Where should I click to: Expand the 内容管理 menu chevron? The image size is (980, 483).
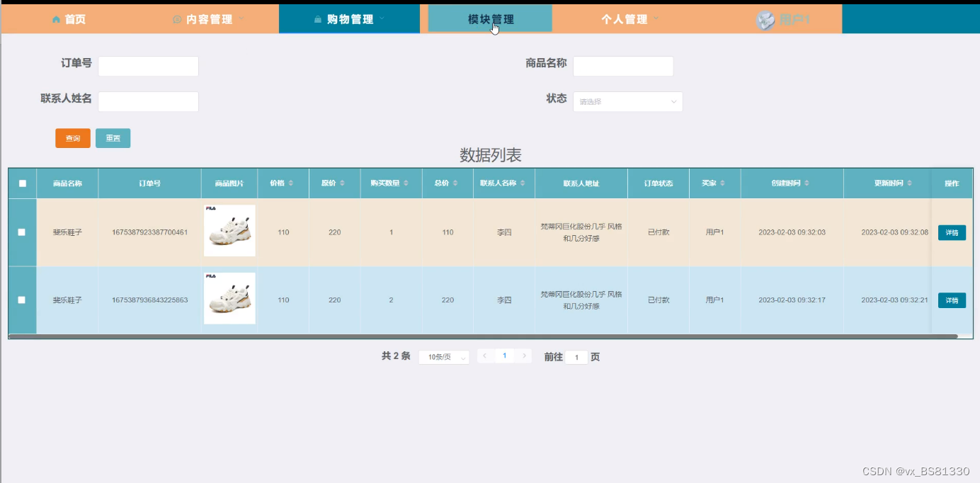241,18
